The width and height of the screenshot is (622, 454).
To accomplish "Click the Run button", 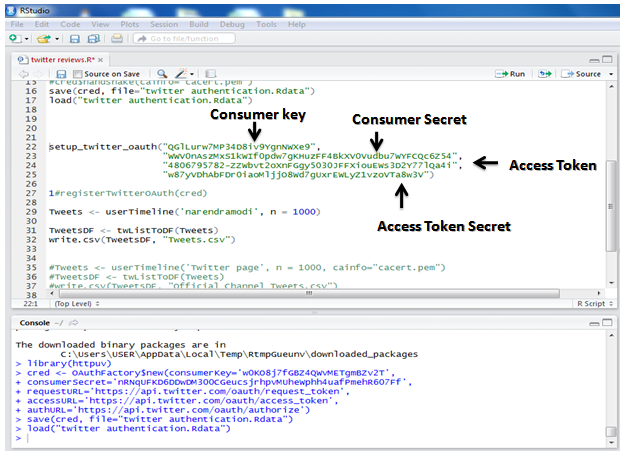I will [512, 74].
